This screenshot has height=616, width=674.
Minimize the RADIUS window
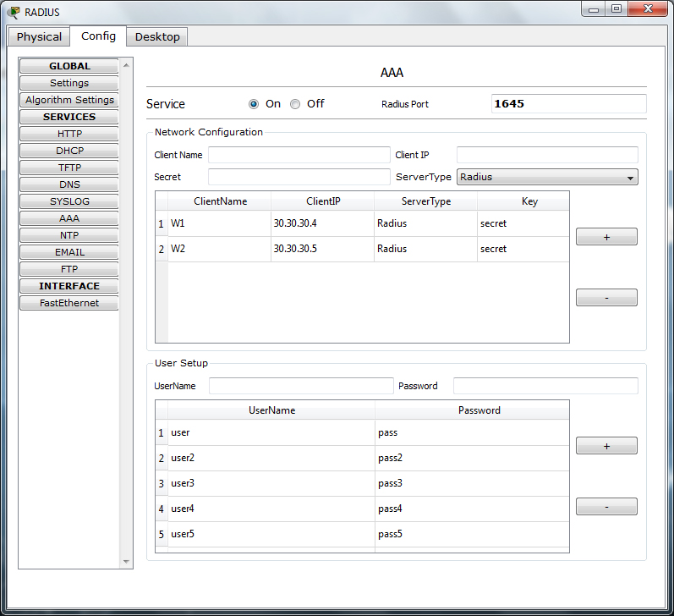coord(594,9)
